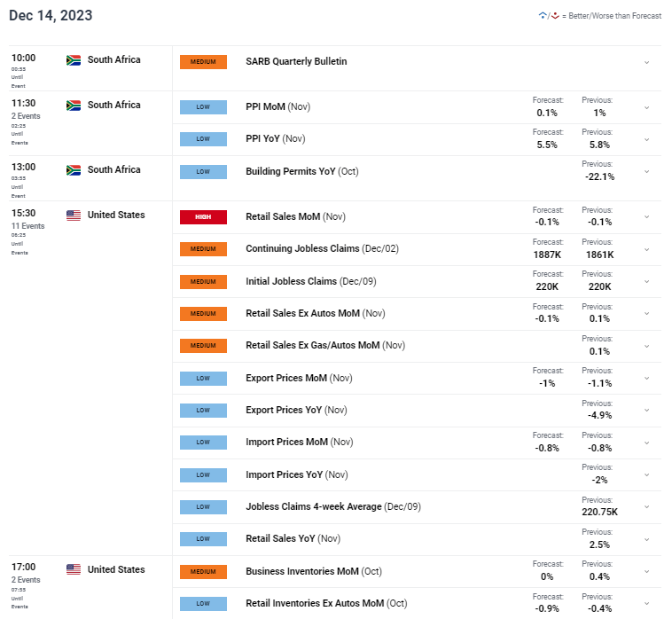The image size is (672, 619).
Task: Click the 10:00 time entry
Action: [x=24, y=58]
